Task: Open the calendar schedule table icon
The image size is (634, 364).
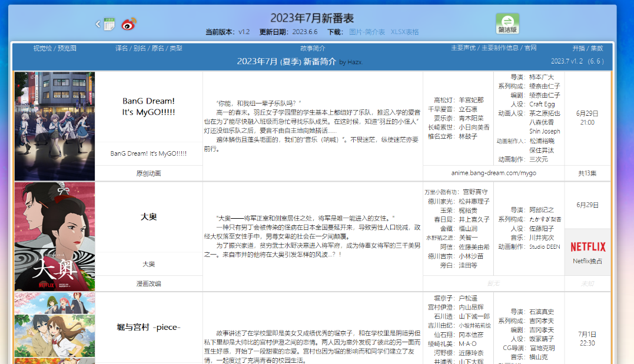Action: [109, 24]
